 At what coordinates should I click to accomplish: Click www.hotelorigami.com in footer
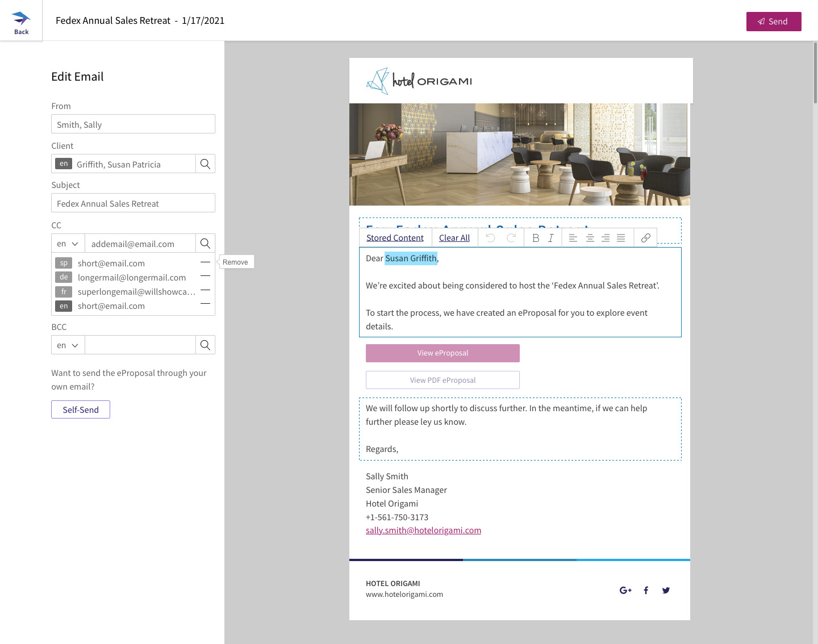tap(404, 595)
